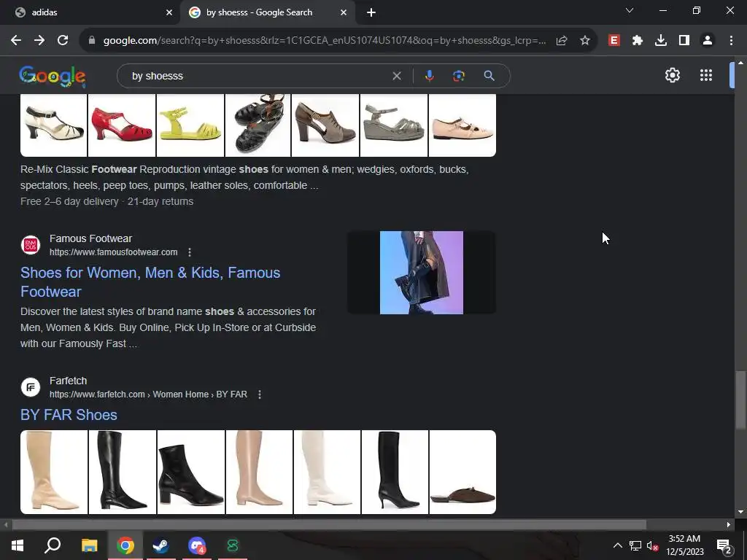Open Shoes for Women, Men & Kids result
Image resolution: width=747 pixels, height=560 pixels.
pyautogui.click(x=150, y=282)
